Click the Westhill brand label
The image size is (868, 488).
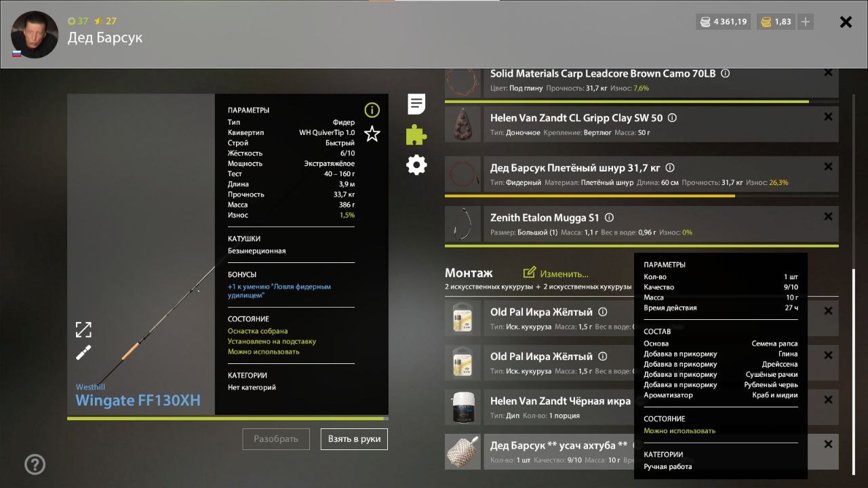(x=90, y=387)
